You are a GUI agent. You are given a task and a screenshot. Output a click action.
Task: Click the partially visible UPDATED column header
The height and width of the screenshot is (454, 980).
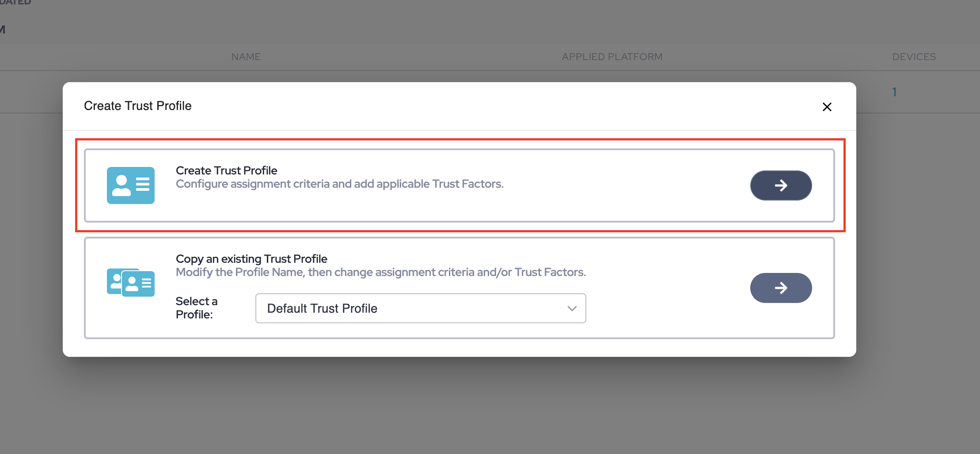(x=16, y=3)
